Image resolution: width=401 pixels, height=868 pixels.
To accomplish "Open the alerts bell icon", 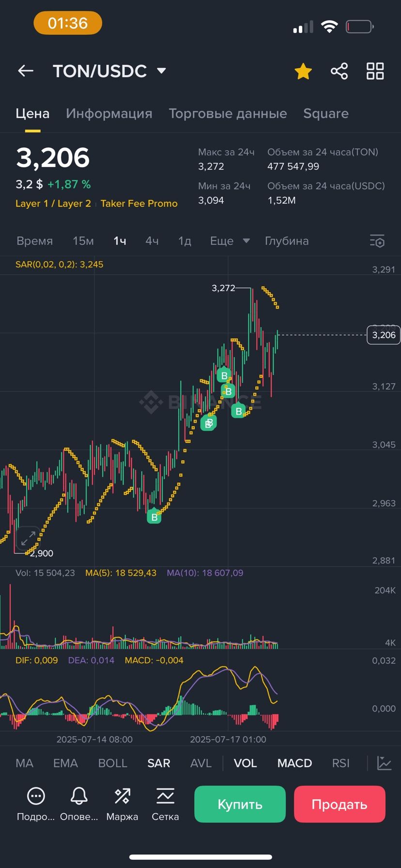I will pyautogui.click(x=79, y=796).
